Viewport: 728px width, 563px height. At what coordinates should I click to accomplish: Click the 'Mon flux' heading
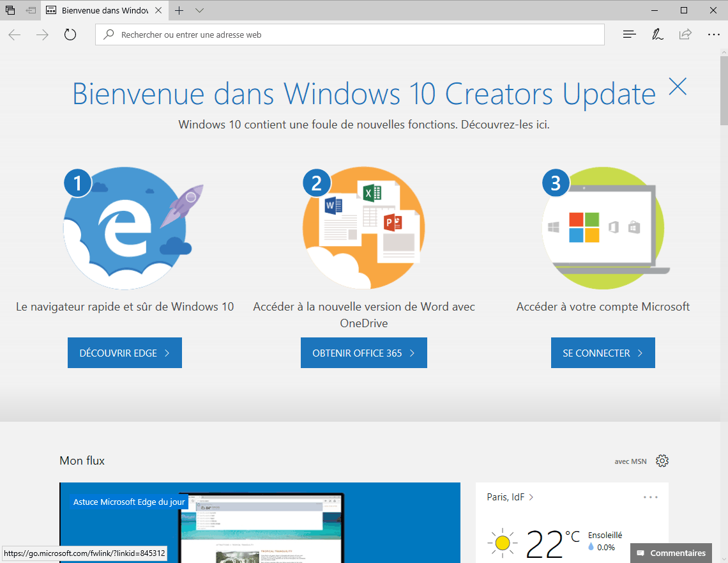pos(82,460)
